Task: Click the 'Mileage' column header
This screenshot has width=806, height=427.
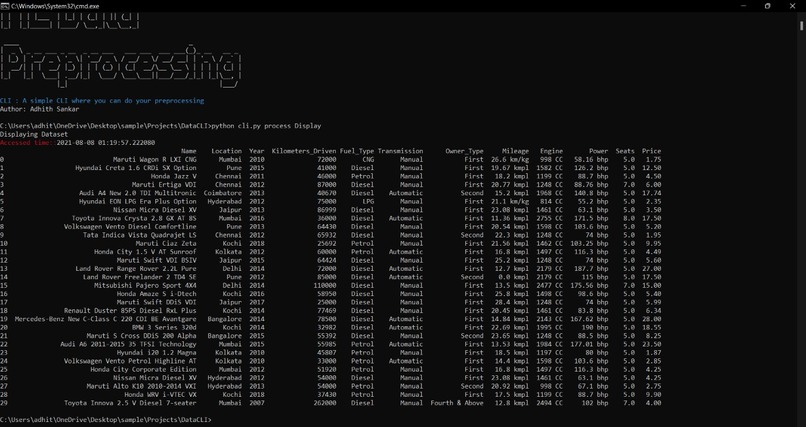Action: 516,151
